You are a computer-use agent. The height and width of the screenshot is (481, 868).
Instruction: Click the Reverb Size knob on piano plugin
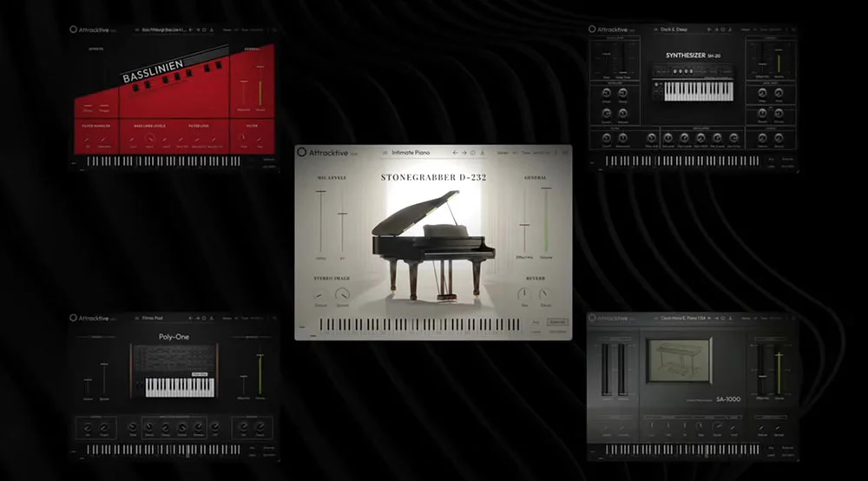pyautogui.click(x=524, y=295)
